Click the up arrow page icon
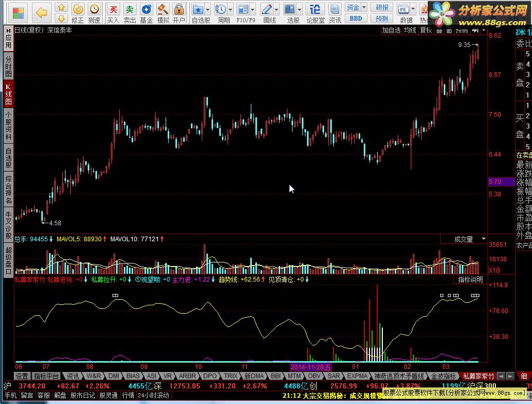The image size is (532, 404). pos(61,7)
